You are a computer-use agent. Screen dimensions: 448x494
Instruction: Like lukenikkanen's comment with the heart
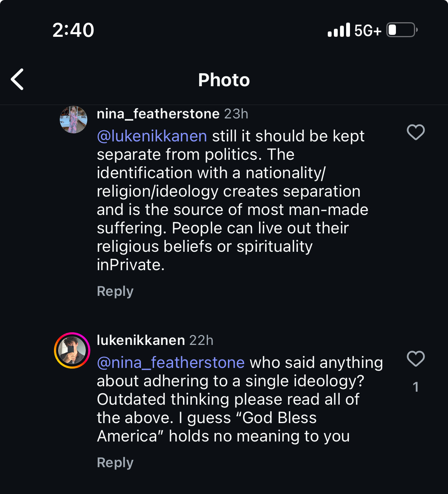pos(415,359)
